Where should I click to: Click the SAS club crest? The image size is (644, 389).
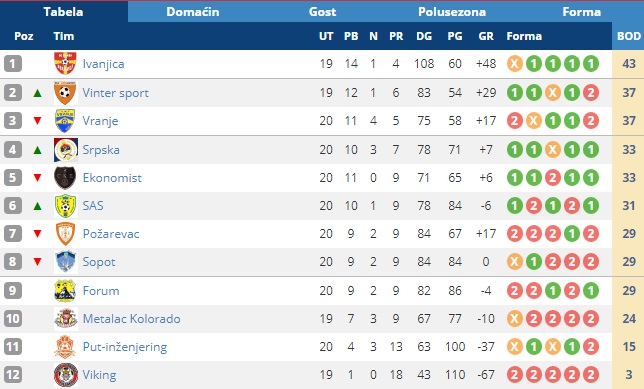65,206
